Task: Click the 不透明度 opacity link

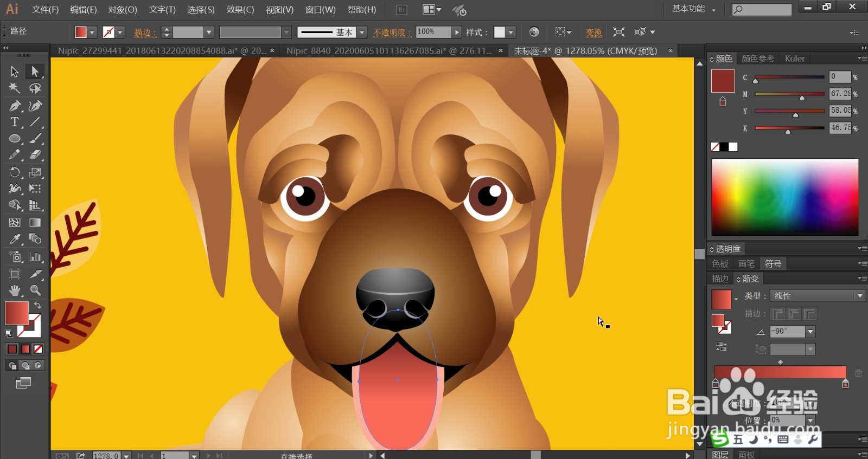Action: [392, 33]
